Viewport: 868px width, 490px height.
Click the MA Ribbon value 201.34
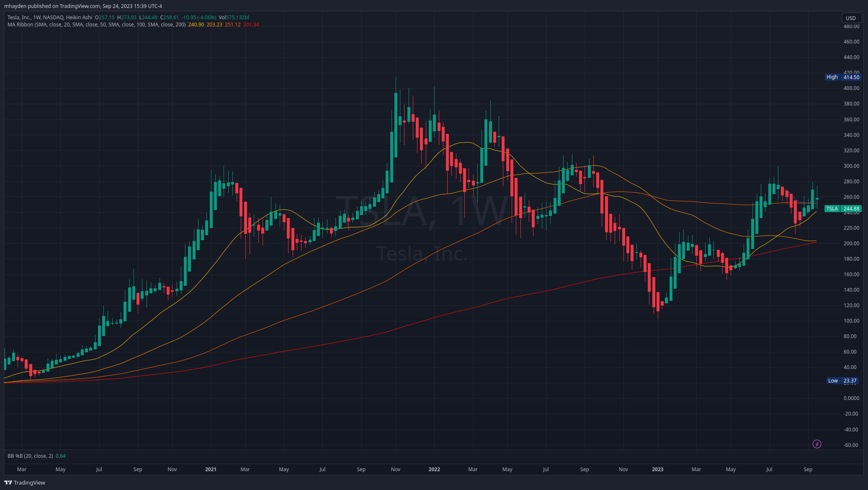(251, 25)
